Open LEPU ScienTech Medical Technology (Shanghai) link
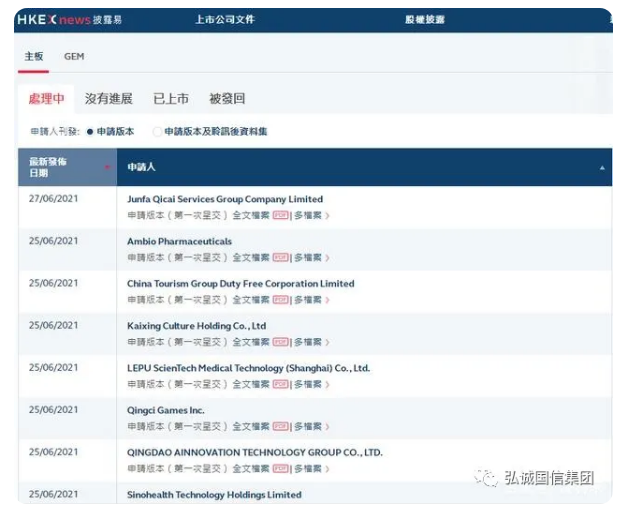The image size is (626, 519). (x=248, y=368)
